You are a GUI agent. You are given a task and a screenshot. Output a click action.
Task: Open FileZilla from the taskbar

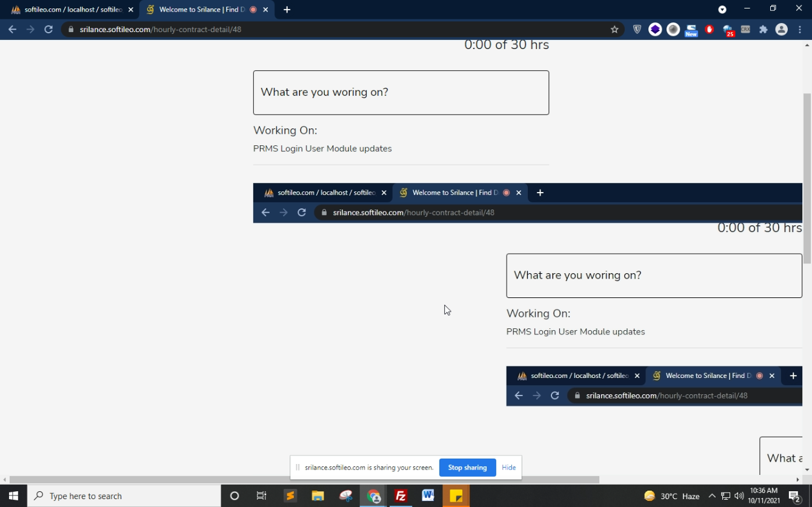pos(401,496)
